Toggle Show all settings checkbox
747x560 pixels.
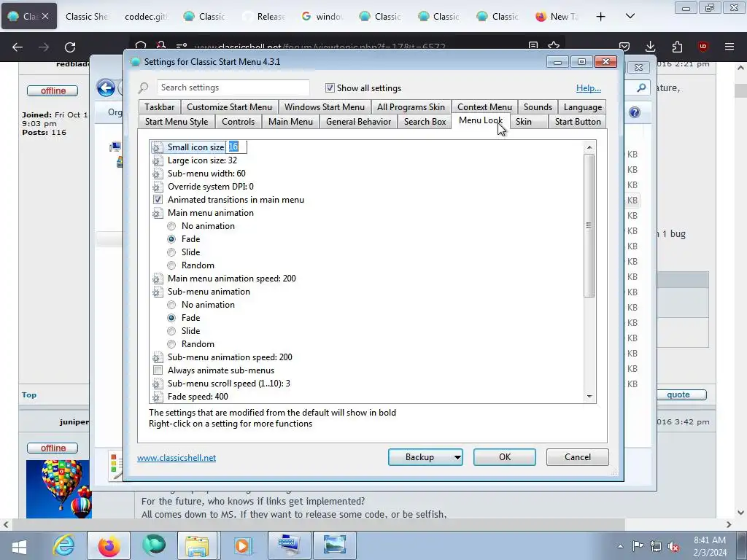(330, 88)
